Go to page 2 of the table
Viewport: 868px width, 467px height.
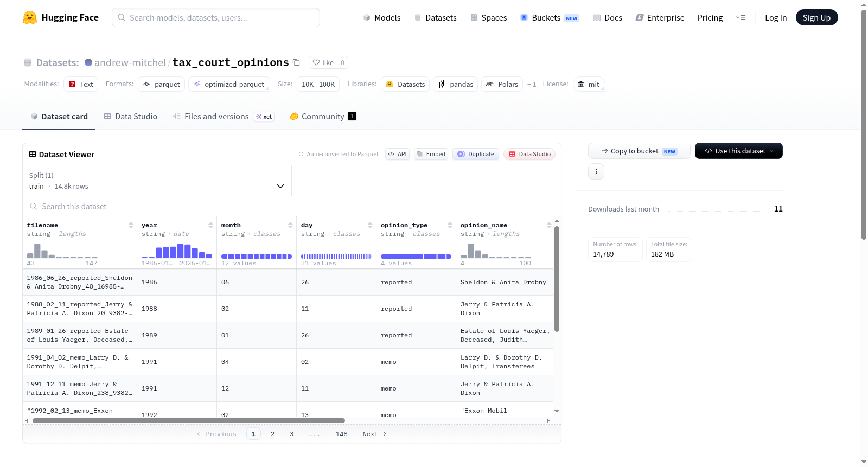click(272, 434)
